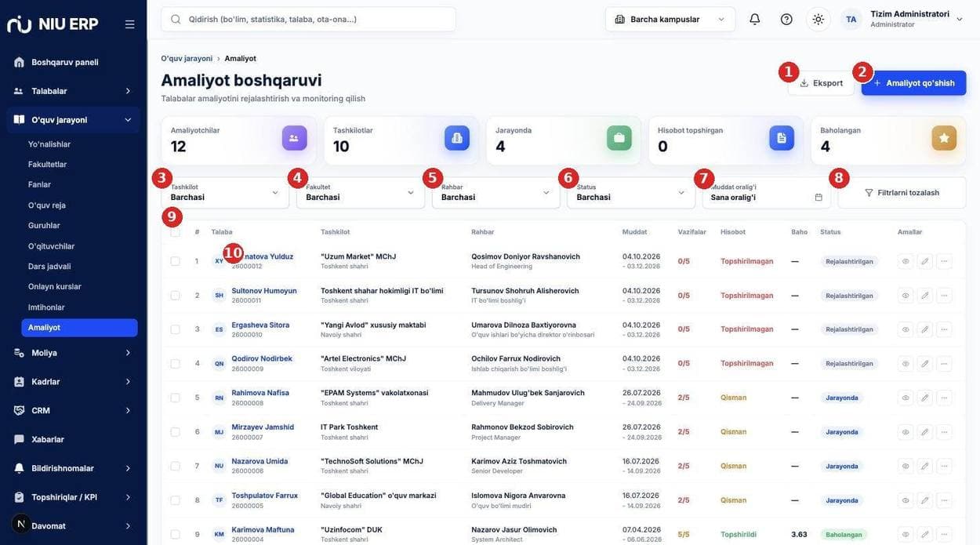Open Rahimova Nafisa's student profile link
Image resolution: width=980 pixels, height=545 pixels.
(x=260, y=393)
